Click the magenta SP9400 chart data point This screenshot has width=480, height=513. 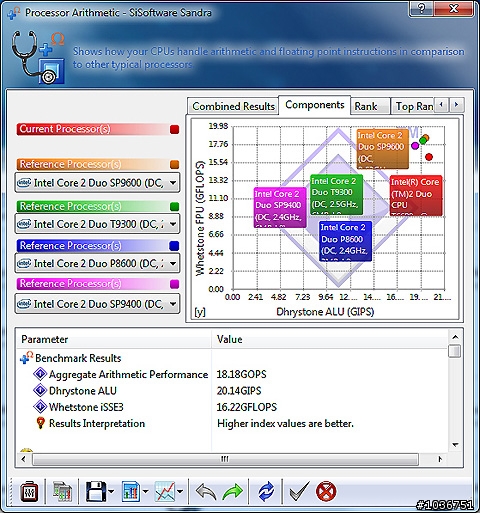415,146
